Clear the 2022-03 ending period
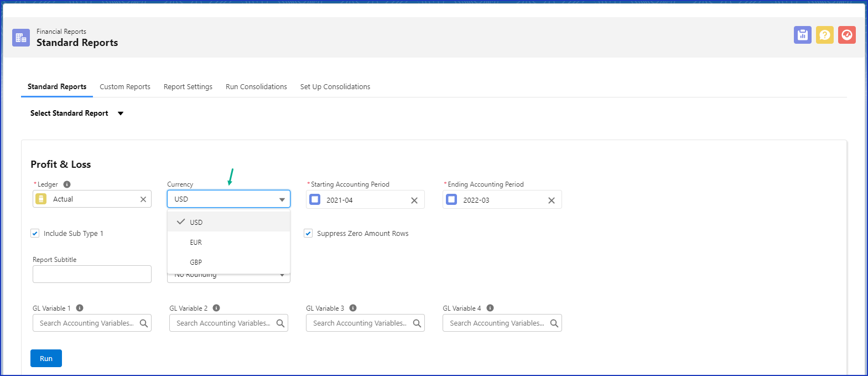This screenshot has width=868, height=376. 551,200
